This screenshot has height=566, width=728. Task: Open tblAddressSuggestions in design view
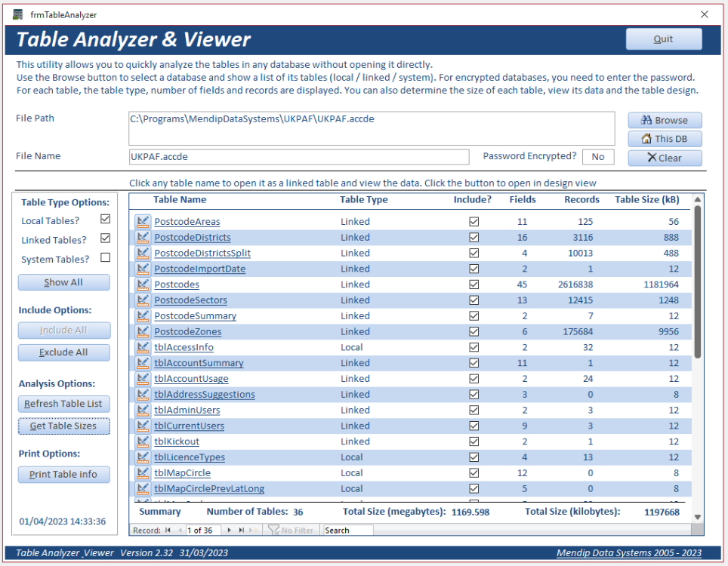143,395
